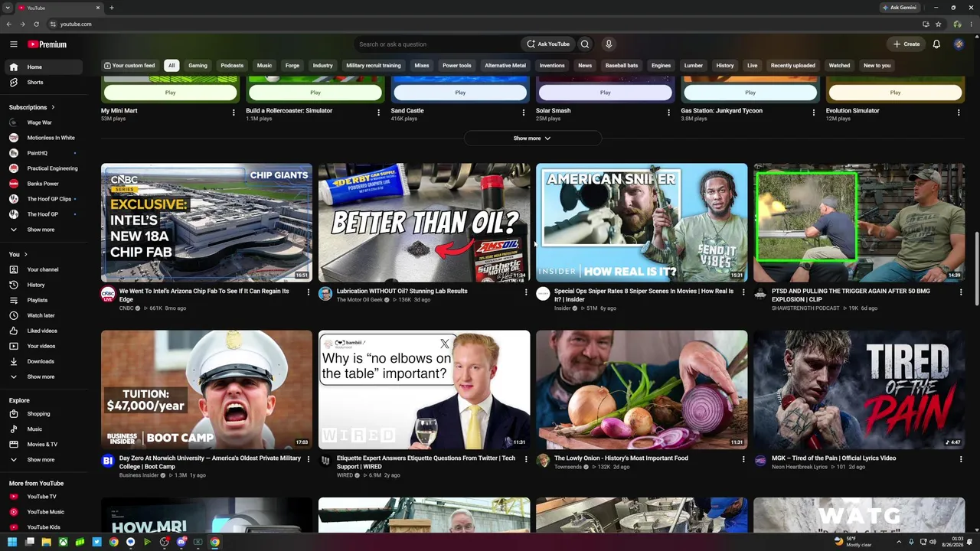Open the Subscriptions section header
This screenshot has width=980, height=551.
pyautogui.click(x=31, y=107)
